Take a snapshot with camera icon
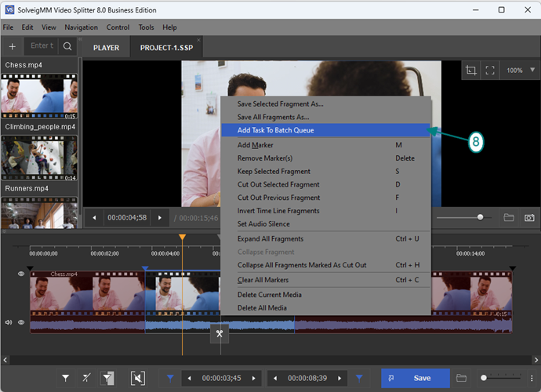Viewport: 541px width, 392px height. coord(529,217)
